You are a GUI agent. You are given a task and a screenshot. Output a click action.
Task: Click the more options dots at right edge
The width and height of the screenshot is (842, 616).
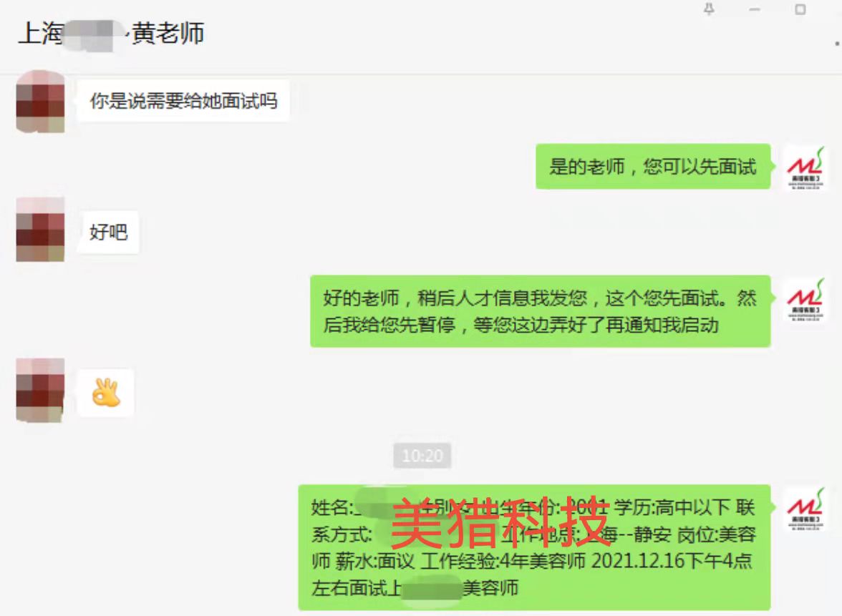[x=836, y=44]
